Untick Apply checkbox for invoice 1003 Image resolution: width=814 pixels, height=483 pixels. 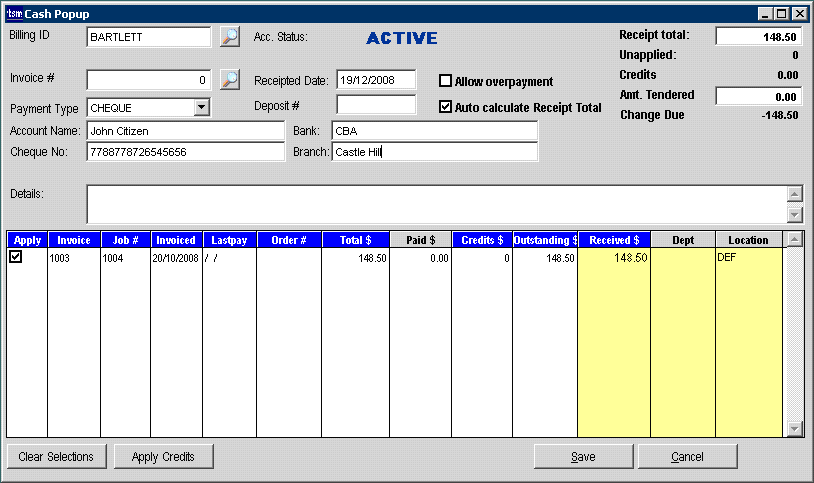15,258
